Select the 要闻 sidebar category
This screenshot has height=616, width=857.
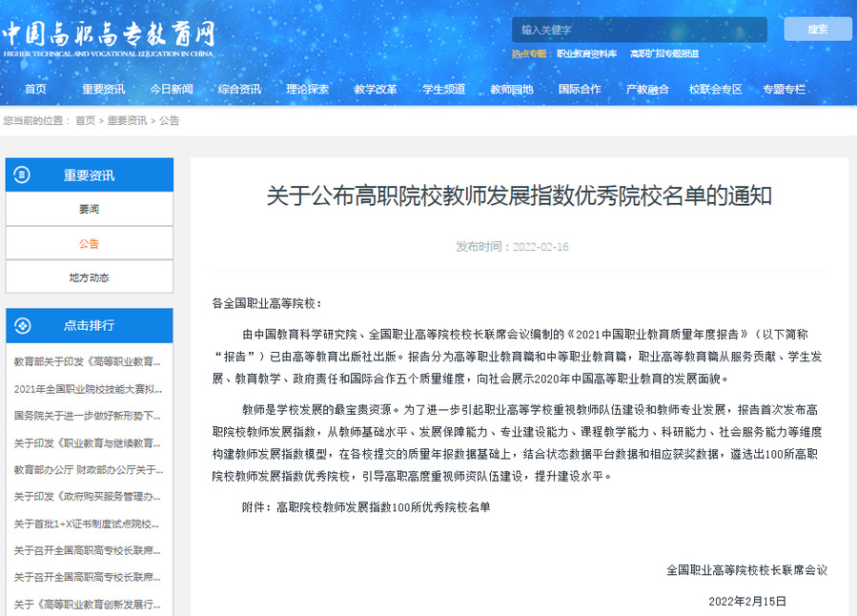tap(89, 209)
